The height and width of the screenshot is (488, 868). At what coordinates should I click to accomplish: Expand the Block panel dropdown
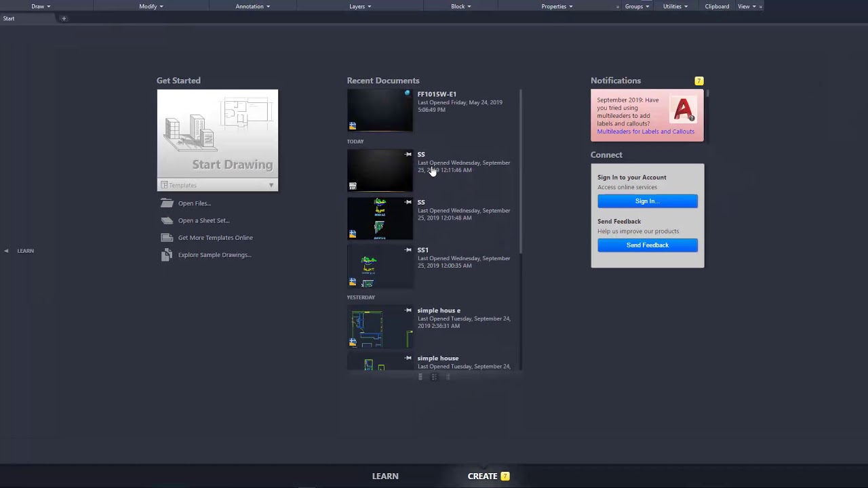coord(461,6)
